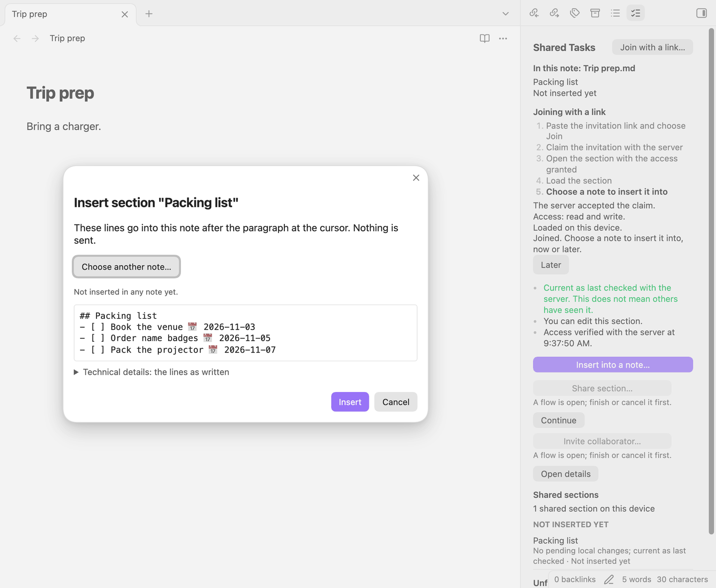Viewport: 716px width, 588px height.
Task: Click the Shared sections heading
Action: coord(566,495)
